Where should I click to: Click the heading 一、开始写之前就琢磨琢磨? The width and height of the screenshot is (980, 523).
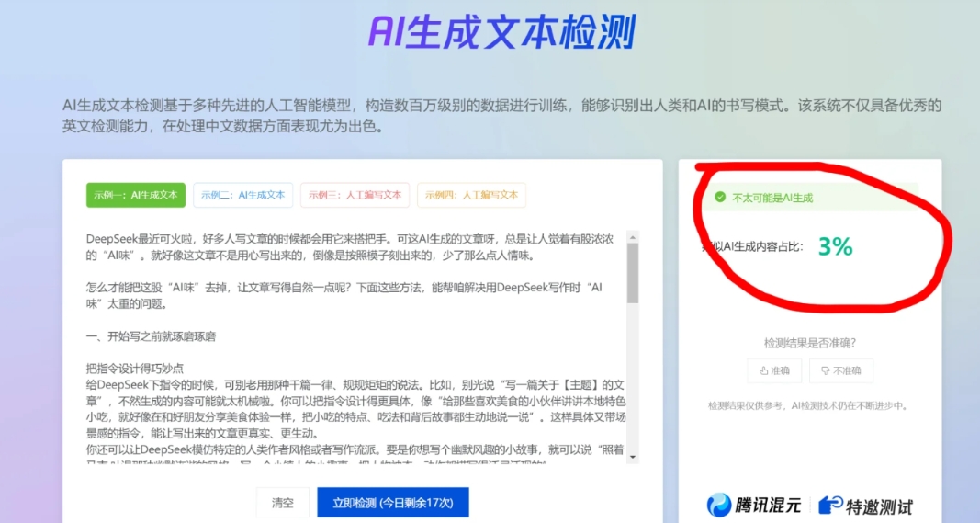coord(151,336)
